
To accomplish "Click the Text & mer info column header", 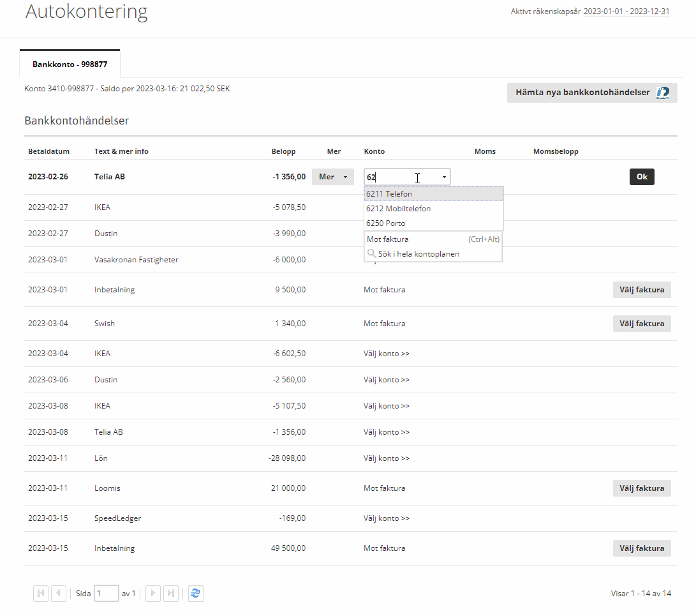I will (121, 151).
